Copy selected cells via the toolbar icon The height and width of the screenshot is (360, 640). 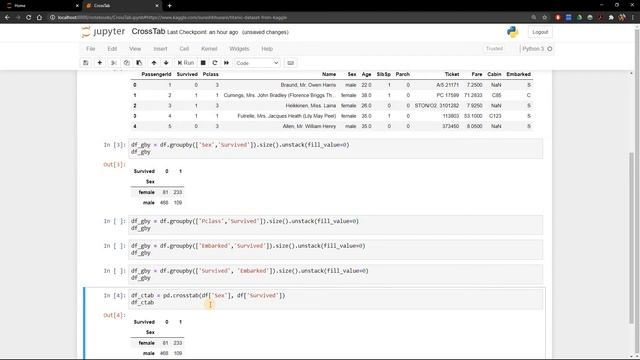[127, 63]
